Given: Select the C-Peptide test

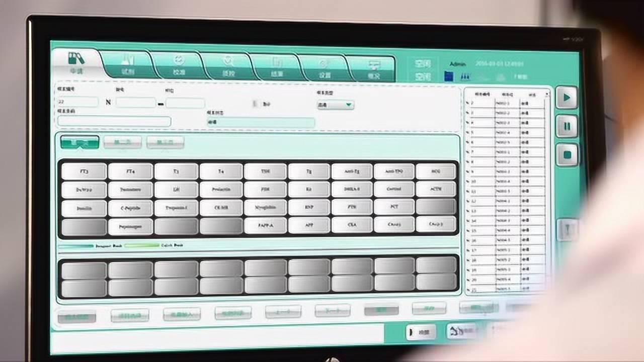Looking at the screenshot, I should (x=130, y=208).
